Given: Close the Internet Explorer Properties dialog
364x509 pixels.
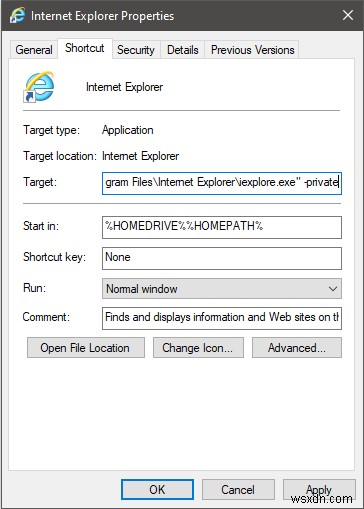Looking at the screenshot, I should coord(348,15).
